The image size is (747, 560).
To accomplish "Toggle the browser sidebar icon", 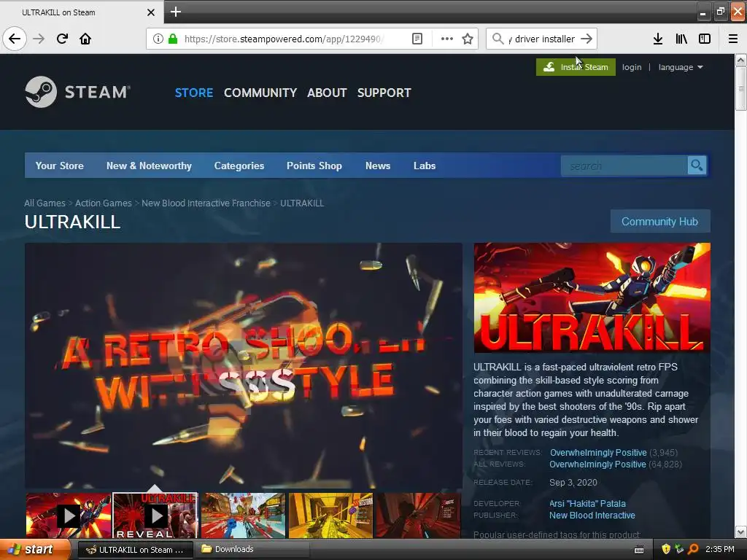I will tap(705, 39).
